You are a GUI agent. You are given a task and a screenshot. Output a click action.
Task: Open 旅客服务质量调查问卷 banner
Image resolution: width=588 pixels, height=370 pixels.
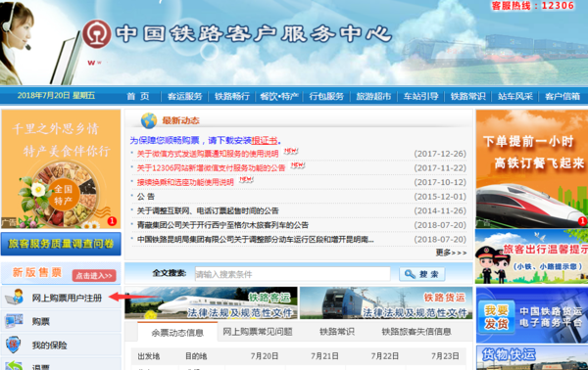point(61,244)
